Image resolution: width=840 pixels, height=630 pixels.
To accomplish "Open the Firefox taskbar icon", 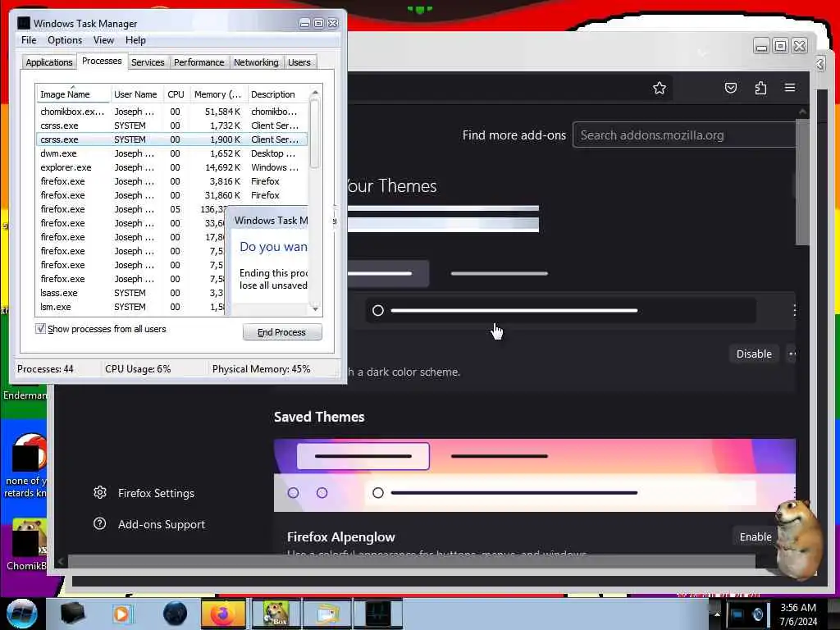I will pos(223,614).
